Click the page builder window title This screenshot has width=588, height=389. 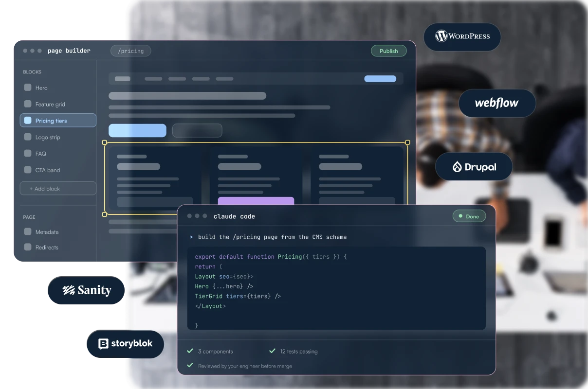coord(69,51)
